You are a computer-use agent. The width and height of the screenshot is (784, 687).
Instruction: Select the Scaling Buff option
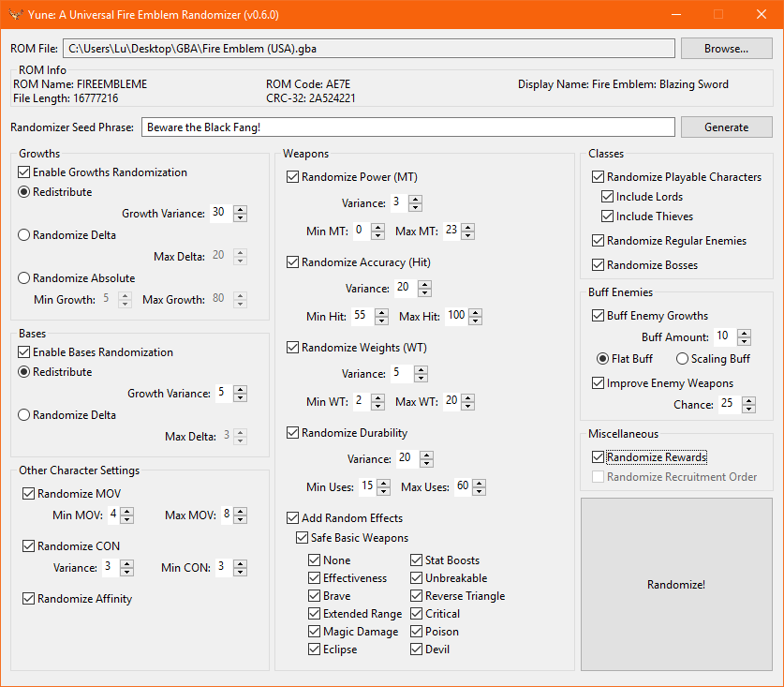point(682,359)
